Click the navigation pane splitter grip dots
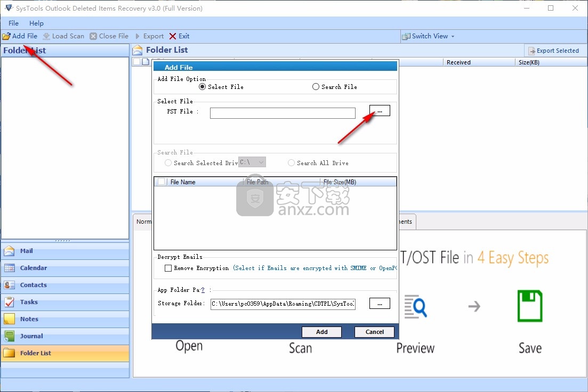Viewport: 588px width, 392px height. (x=62, y=241)
